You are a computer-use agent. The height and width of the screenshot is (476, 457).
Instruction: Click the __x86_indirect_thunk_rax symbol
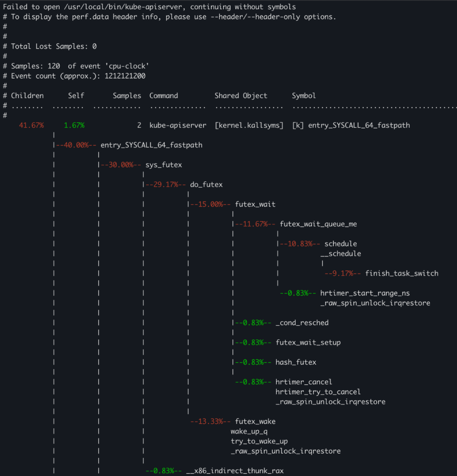click(235, 471)
